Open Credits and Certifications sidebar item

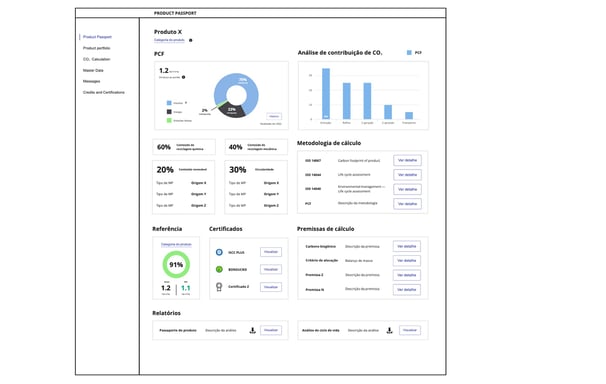point(104,93)
